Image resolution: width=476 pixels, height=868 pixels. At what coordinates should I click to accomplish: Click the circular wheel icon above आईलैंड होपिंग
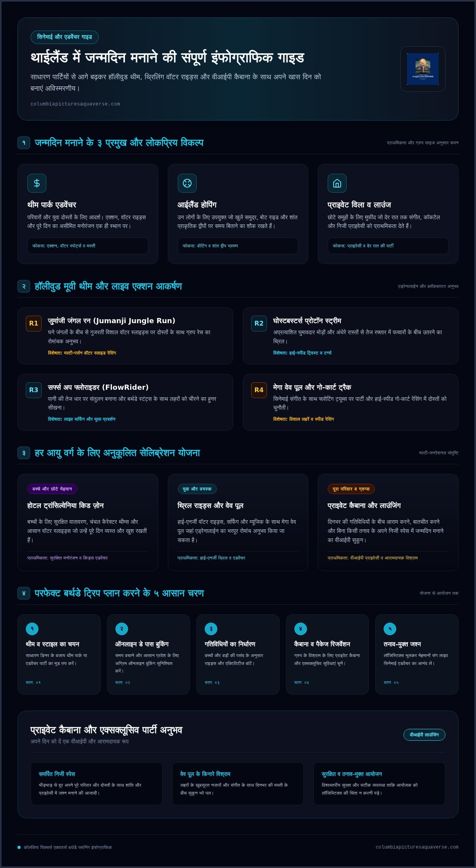click(187, 183)
